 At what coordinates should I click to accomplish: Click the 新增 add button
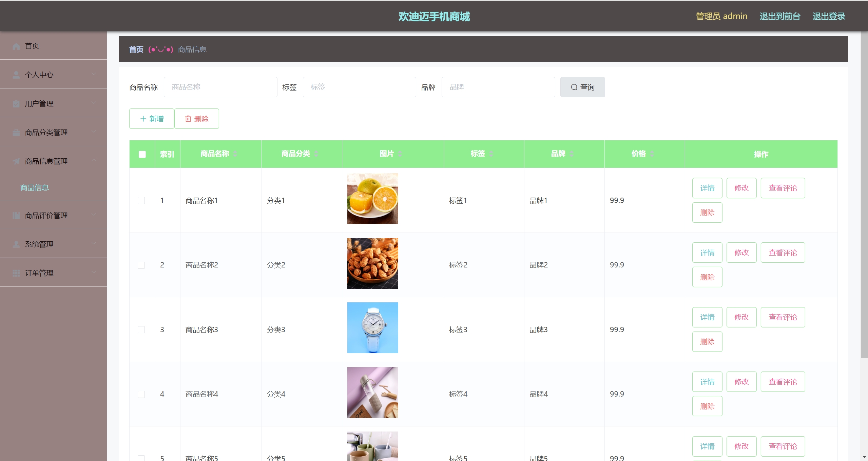(152, 119)
